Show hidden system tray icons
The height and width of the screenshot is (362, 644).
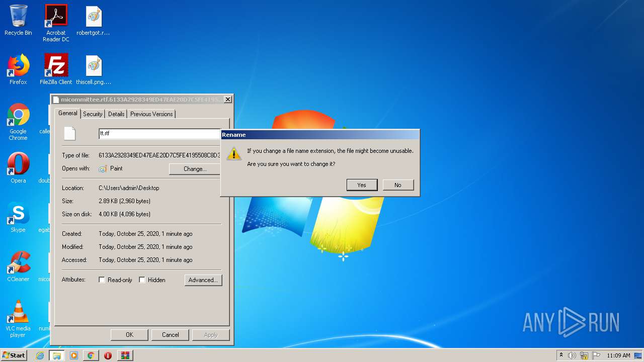[x=561, y=355]
